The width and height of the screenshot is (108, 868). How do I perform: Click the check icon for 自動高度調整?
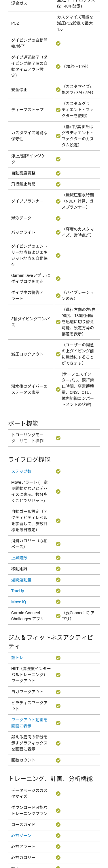click(58, 173)
